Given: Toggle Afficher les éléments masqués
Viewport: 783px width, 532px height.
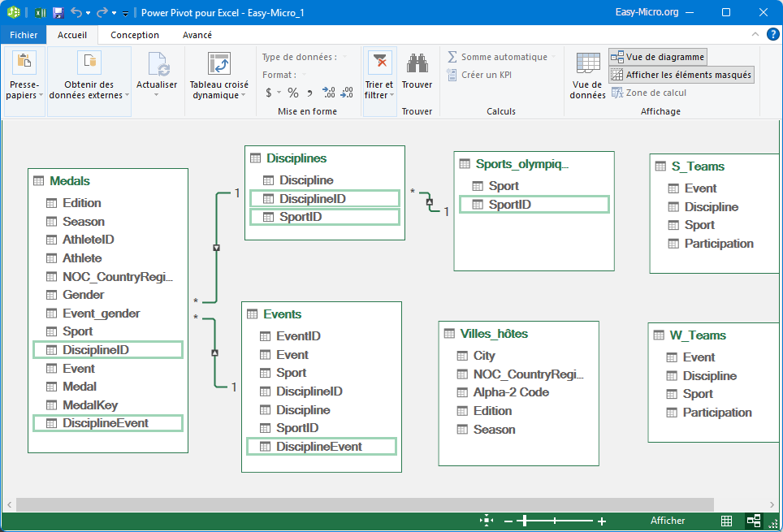Looking at the screenshot, I should (x=681, y=75).
